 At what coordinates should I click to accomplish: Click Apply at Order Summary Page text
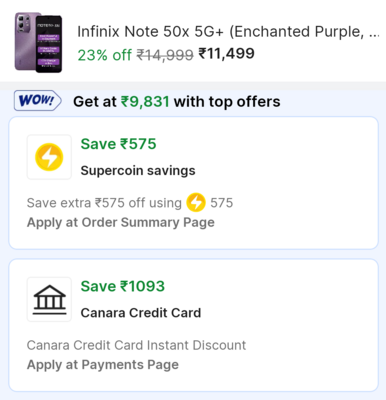121,222
